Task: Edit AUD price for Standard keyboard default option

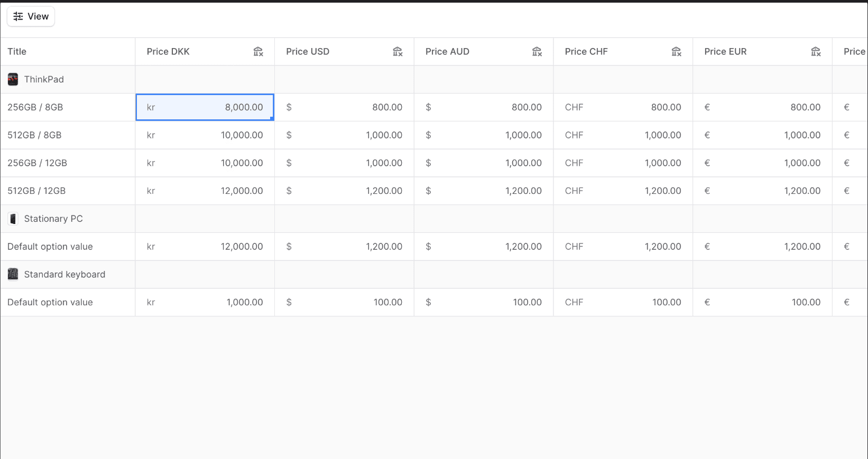Action: coord(484,302)
